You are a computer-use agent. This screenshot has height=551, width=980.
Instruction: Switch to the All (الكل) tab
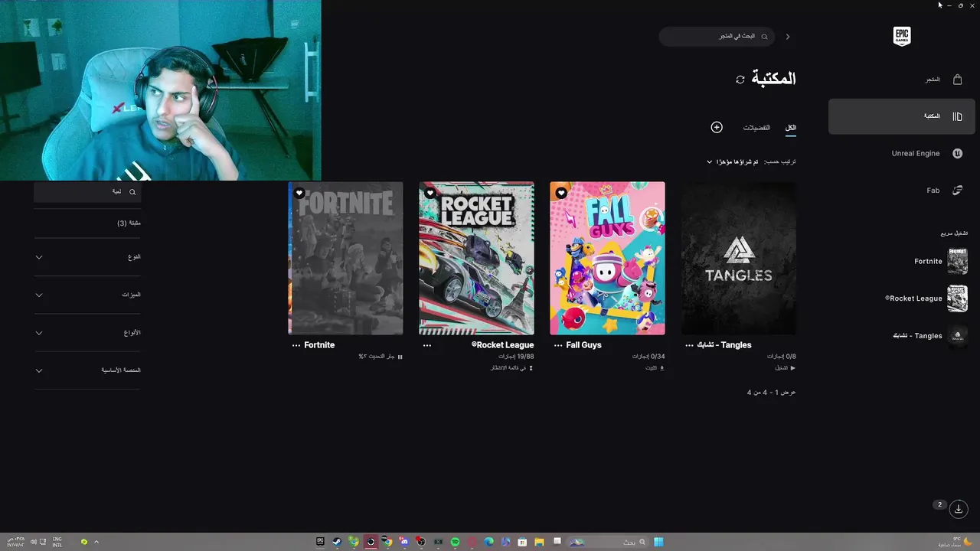tap(791, 128)
